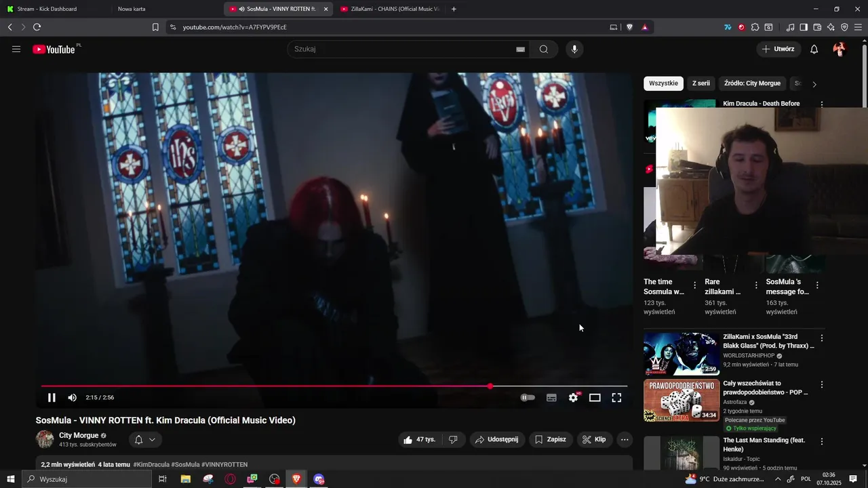Toggle autoplay switch in the player
This screenshot has width=868, height=488.
pyautogui.click(x=528, y=398)
